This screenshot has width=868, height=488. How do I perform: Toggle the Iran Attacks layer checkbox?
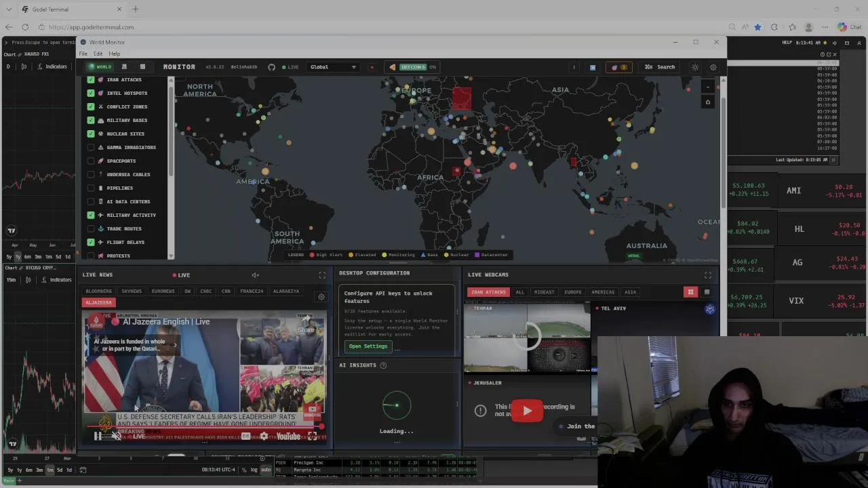coord(91,79)
